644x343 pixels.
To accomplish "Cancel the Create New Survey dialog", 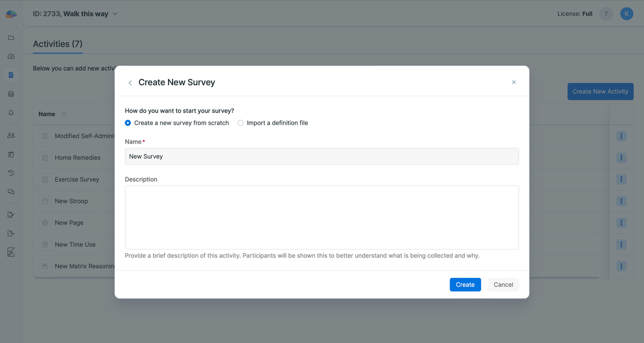I will [503, 284].
